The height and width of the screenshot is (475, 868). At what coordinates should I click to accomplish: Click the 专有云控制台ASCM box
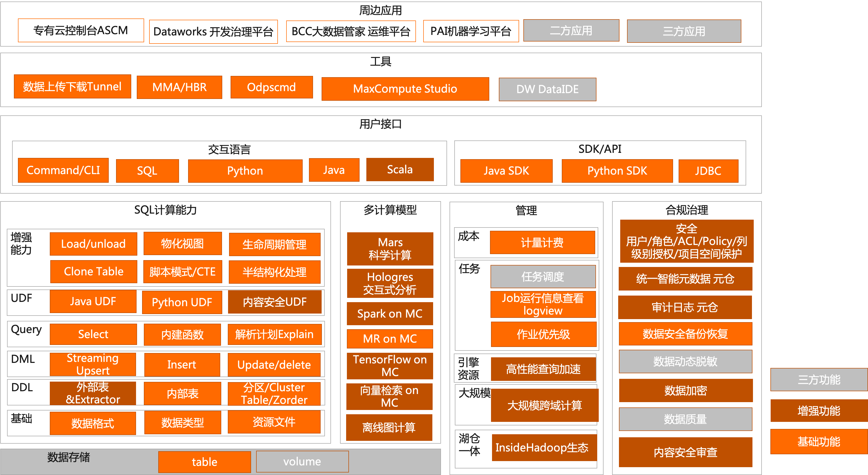click(x=81, y=30)
